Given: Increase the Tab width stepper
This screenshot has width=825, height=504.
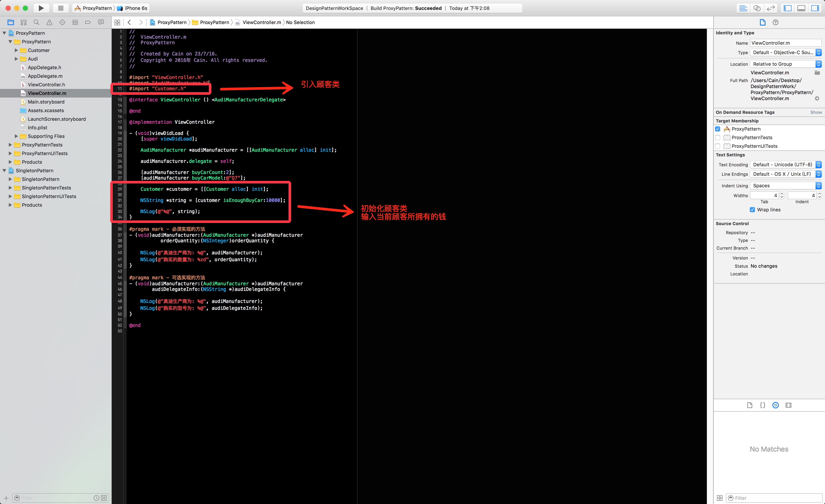Looking at the screenshot, I should coord(782,194).
